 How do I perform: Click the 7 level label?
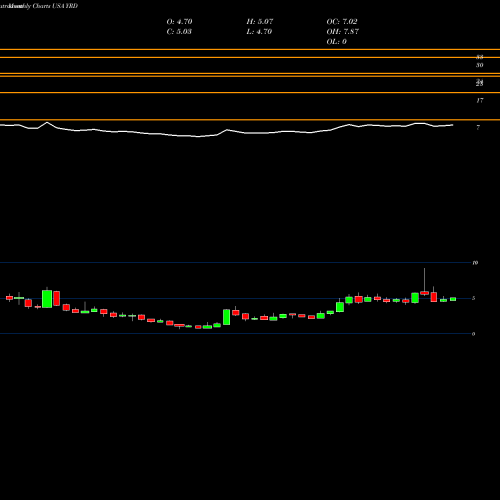478,127
